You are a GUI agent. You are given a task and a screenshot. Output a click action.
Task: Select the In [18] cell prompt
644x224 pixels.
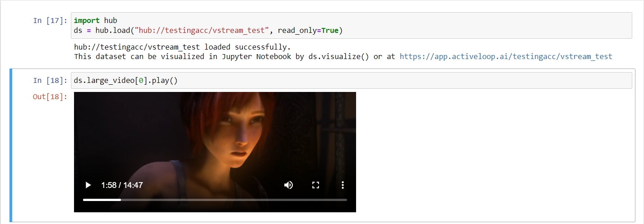point(50,81)
